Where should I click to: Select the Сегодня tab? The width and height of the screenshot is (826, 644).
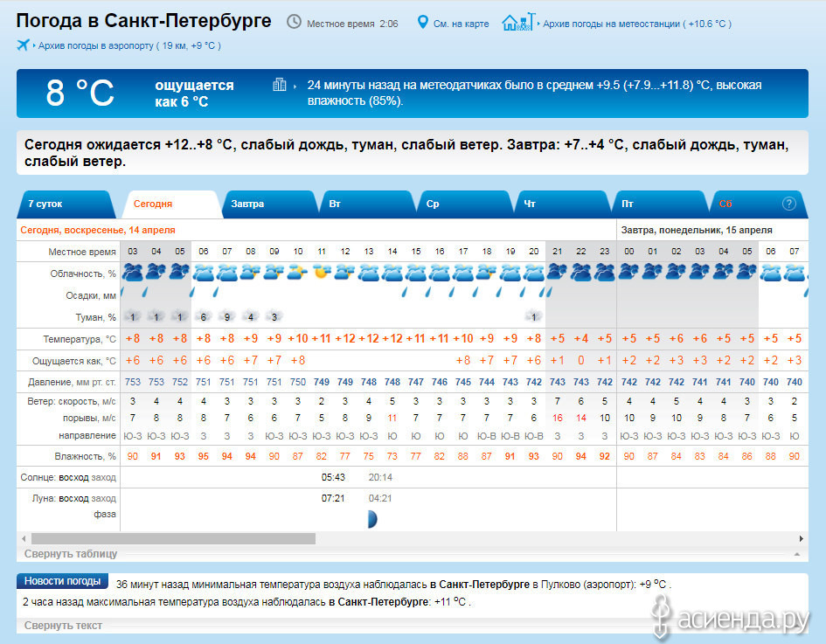pyautogui.click(x=171, y=204)
